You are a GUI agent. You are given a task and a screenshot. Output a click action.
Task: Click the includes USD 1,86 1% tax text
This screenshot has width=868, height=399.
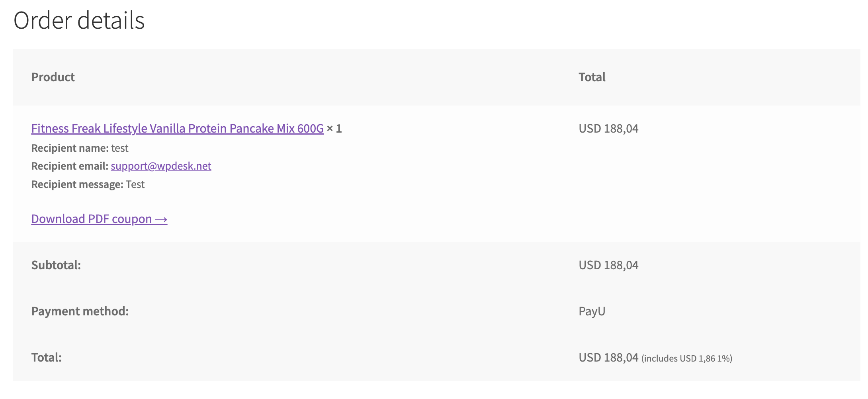point(687,358)
